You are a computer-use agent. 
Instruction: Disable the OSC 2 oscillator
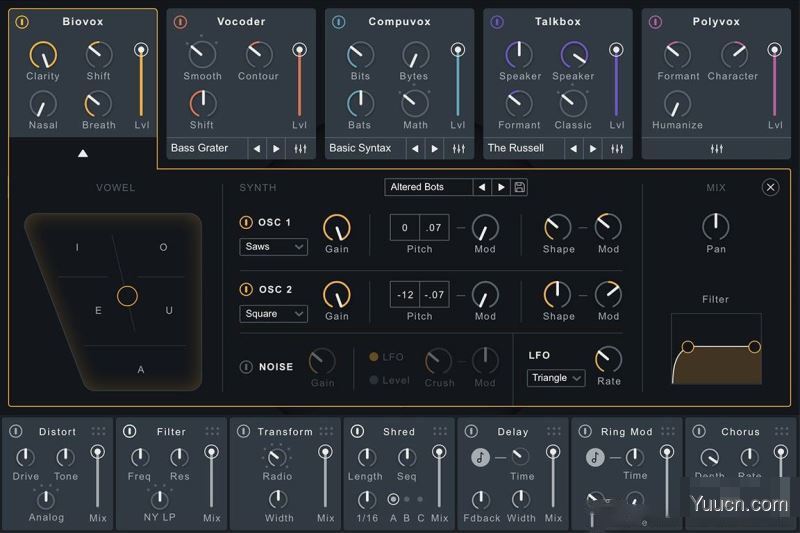[x=246, y=289]
